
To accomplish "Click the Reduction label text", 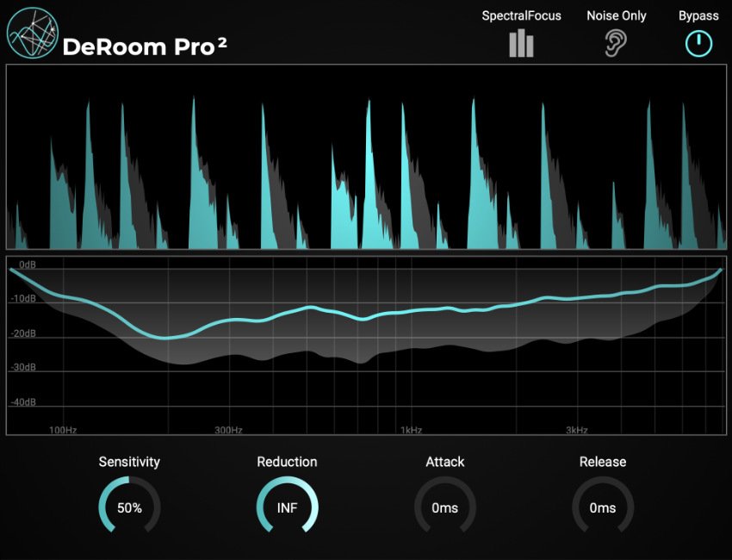I will 287,462.
